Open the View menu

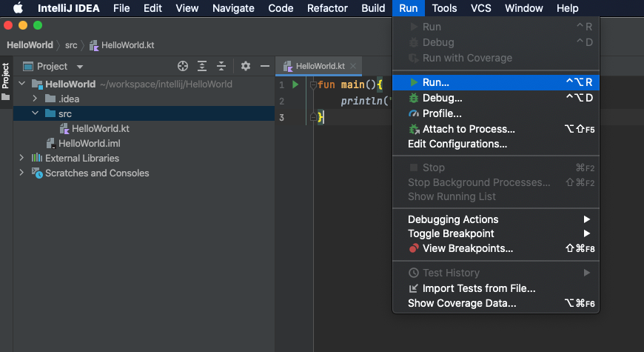tap(187, 8)
